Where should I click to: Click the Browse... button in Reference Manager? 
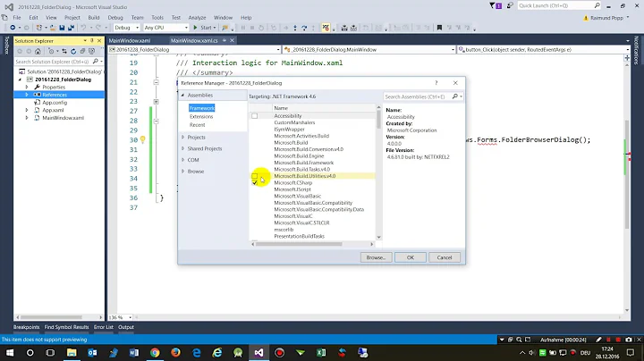coord(376,257)
